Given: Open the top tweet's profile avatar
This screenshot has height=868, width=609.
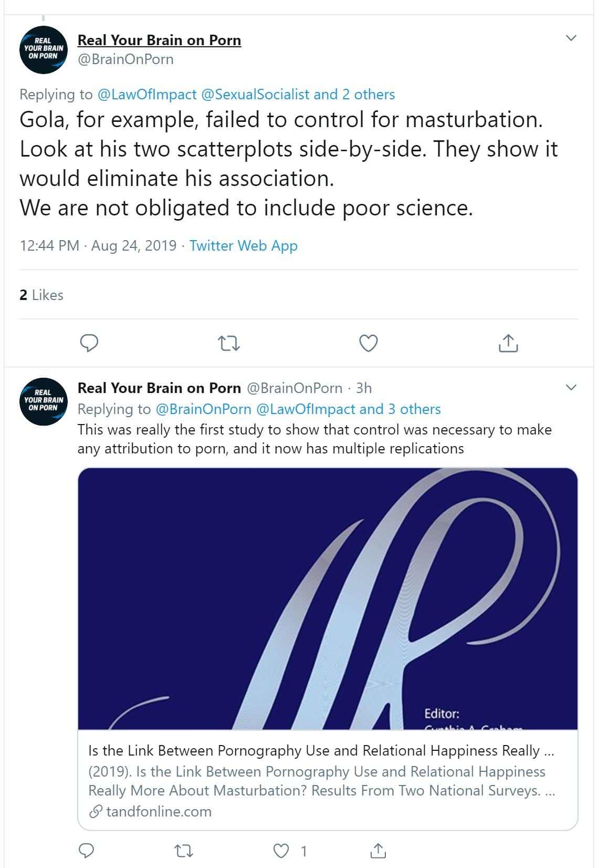Looking at the screenshot, I should pos(44,49).
